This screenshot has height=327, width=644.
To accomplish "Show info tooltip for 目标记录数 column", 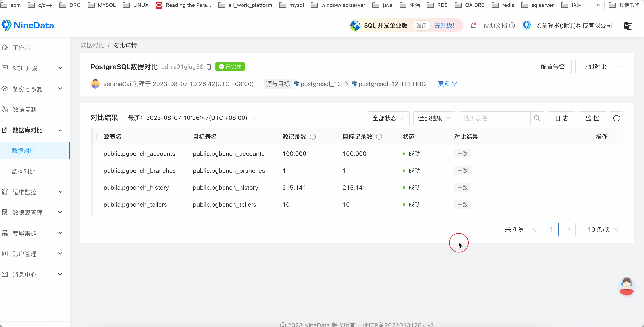I will [x=379, y=137].
